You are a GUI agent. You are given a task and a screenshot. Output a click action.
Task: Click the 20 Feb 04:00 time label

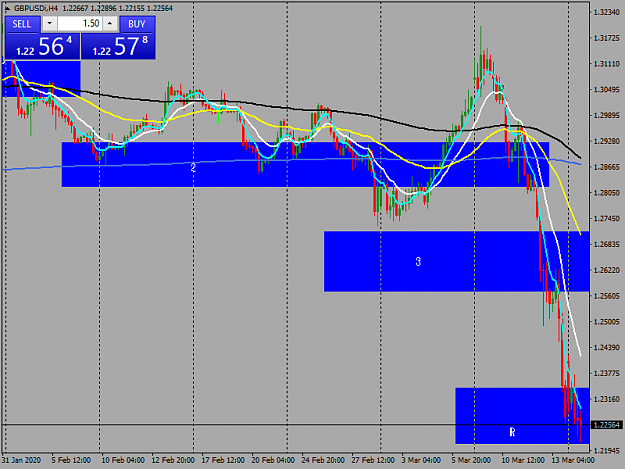pos(273,460)
